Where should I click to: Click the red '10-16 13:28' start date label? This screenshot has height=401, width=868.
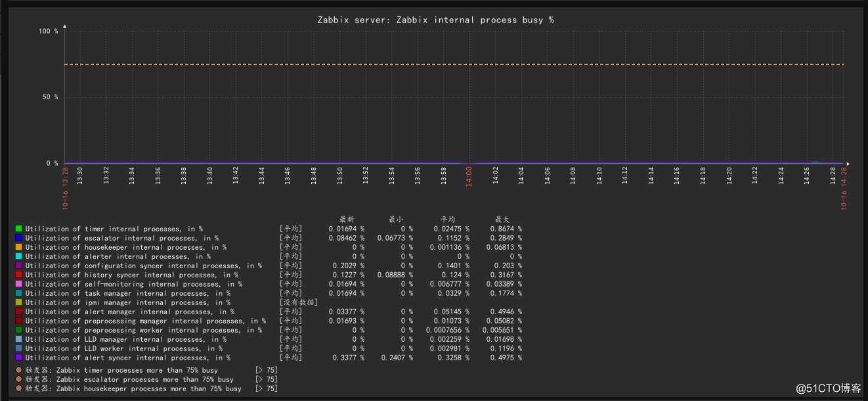(x=65, y=188)
